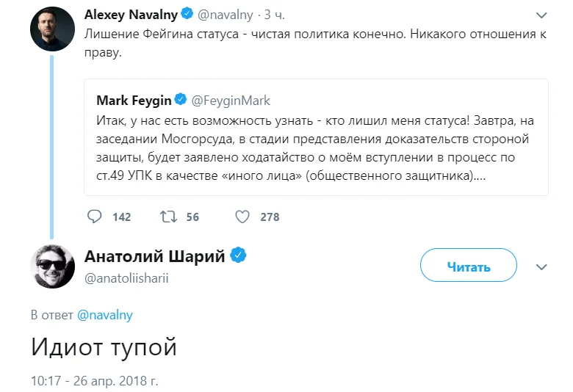This screenshot has height=392, width=573.
Task: Click Анатолий Шарий's verified checkmark badge
Action: [x=239, y=255]
